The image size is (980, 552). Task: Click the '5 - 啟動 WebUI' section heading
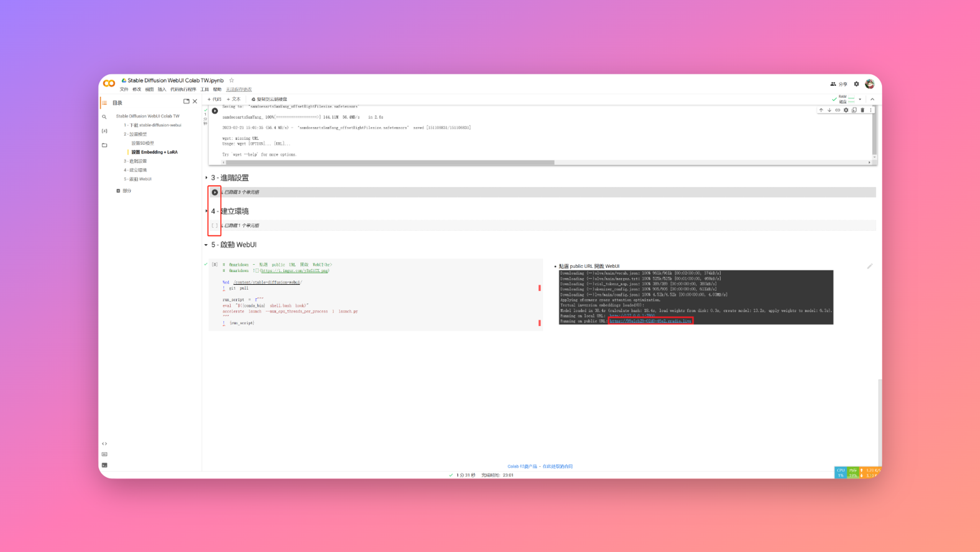coord(234,245)
